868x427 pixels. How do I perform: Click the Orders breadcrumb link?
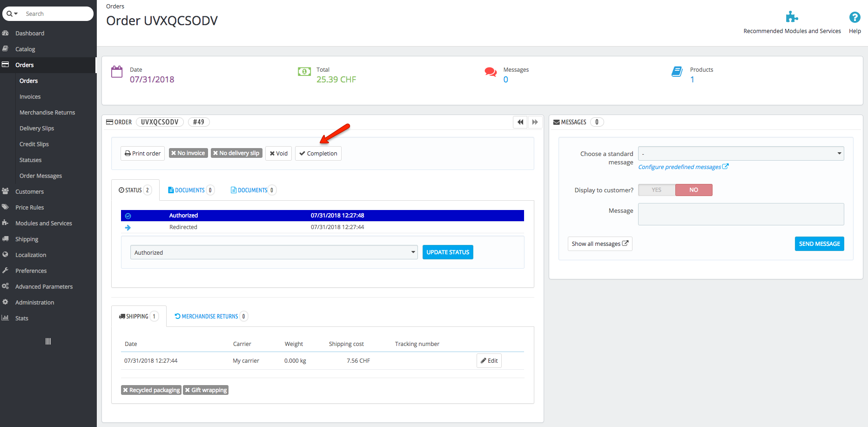click(115, 7)
